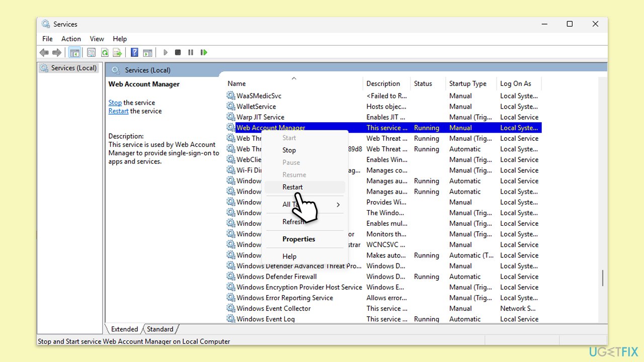The image size is (644, 362).
Task: Toggle the Show/Hide Action Pane icon
Action: 147,52
